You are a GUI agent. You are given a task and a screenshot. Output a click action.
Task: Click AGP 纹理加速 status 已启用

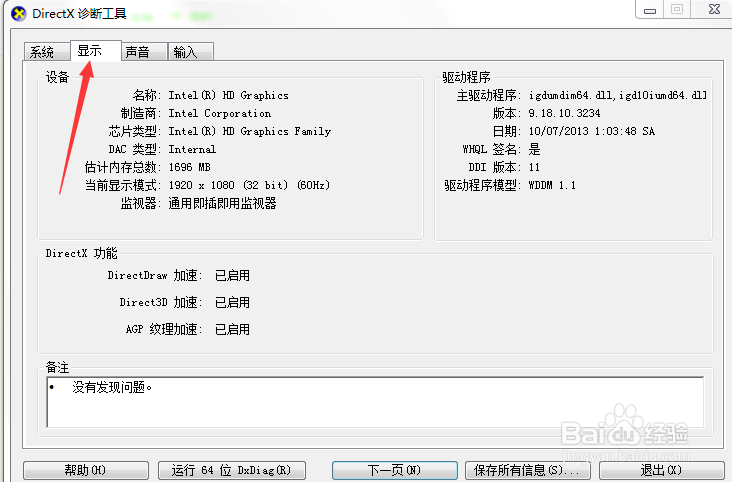[x=232, y=330]
